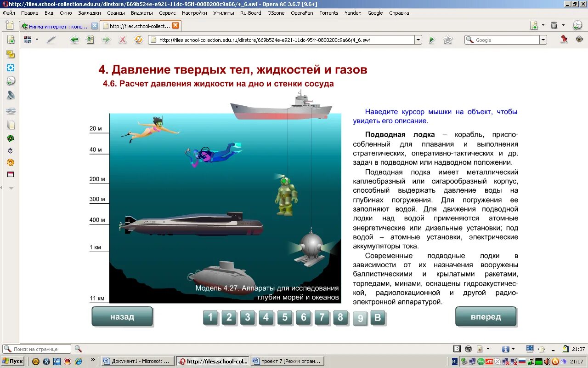Click the new page with star icon
Viewport: 588px width, 368px height.
[x=534, y=25]
